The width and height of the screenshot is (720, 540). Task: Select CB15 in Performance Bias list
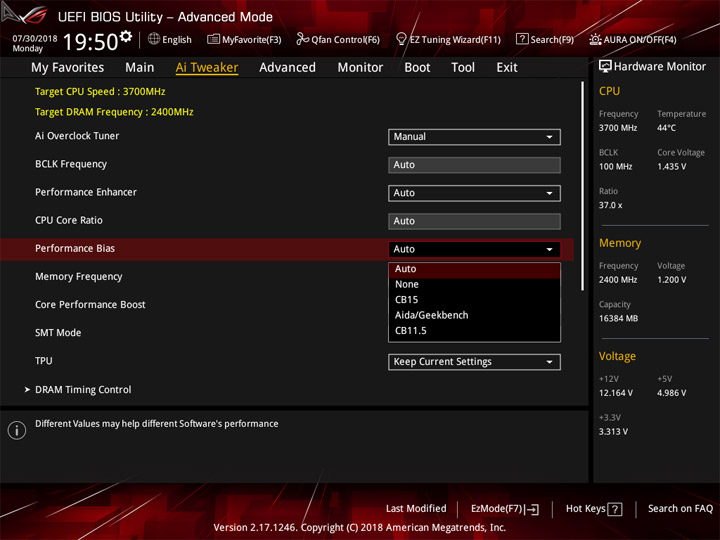point(474,300)
